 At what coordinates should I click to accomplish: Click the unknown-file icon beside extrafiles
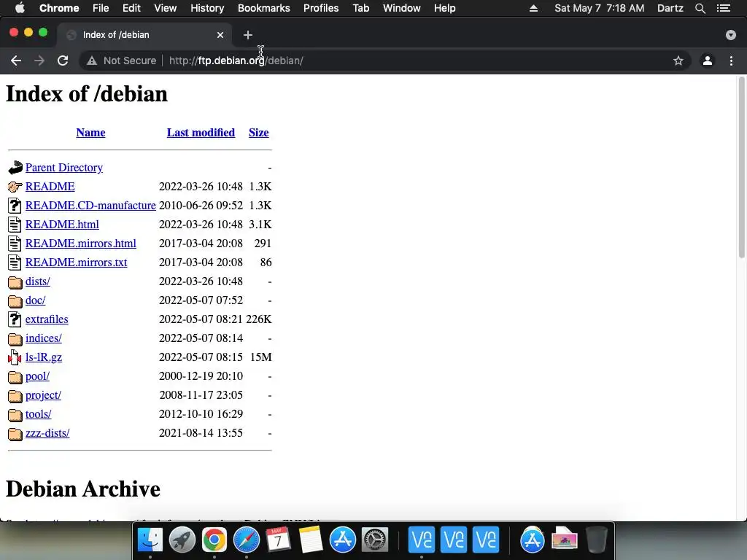click(15, 319)
